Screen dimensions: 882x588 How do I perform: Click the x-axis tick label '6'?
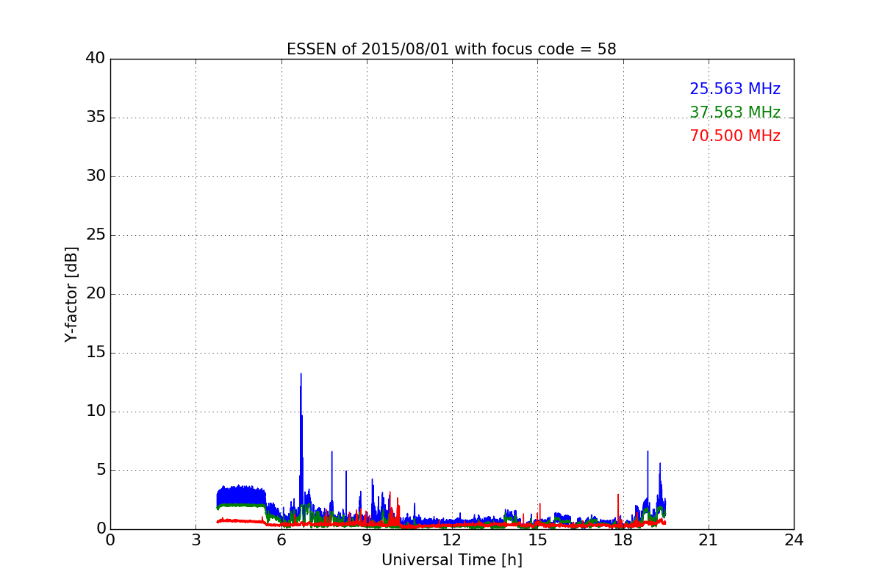point(281,540)
